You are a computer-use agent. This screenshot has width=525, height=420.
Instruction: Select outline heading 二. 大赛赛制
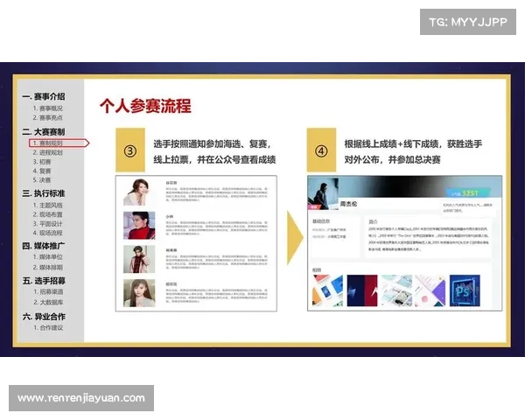point(44,131)
